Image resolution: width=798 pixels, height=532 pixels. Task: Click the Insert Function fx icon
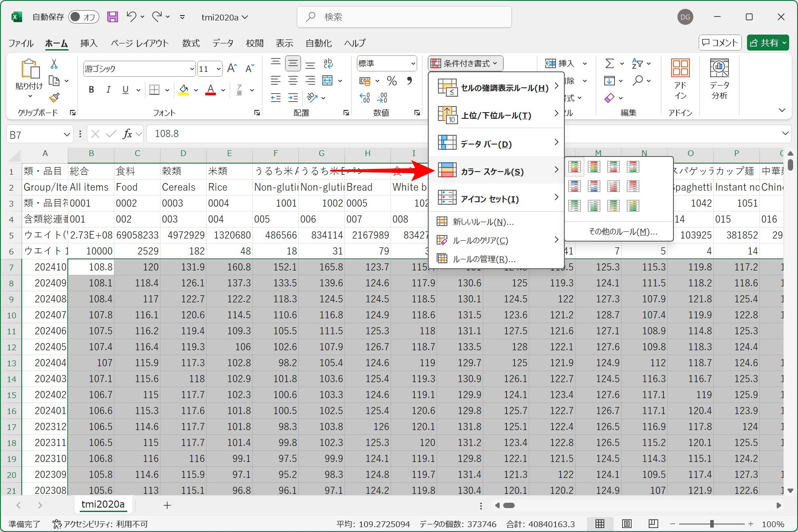127,134
